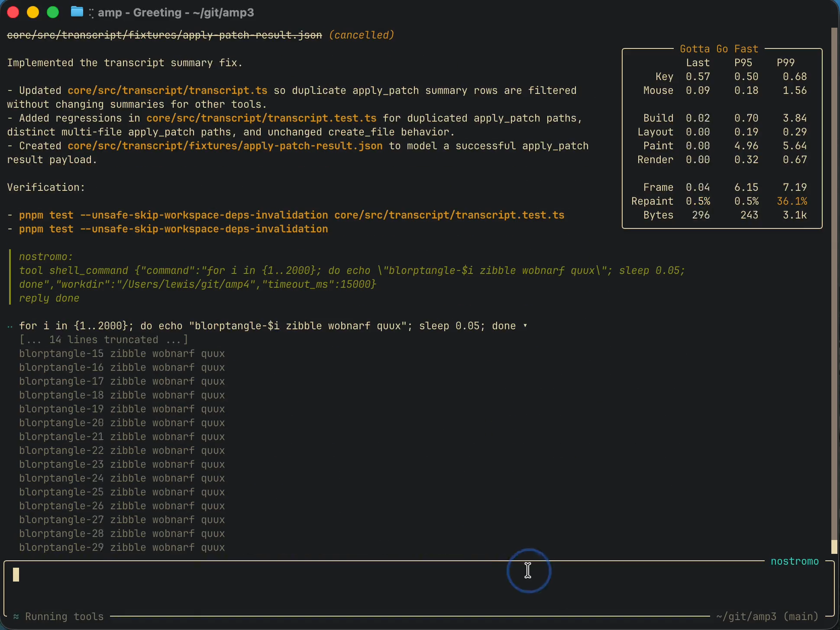Click the 'blorptangle-15 zibble wobnarf quux' output line
This screenshot has height=630, width=840.
(122, 354)
